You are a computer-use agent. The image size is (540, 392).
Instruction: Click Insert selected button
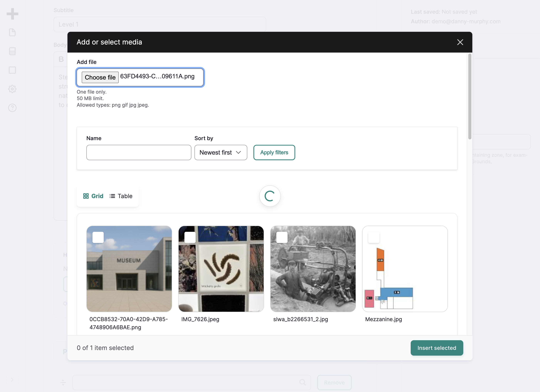[x=437, y=348]
